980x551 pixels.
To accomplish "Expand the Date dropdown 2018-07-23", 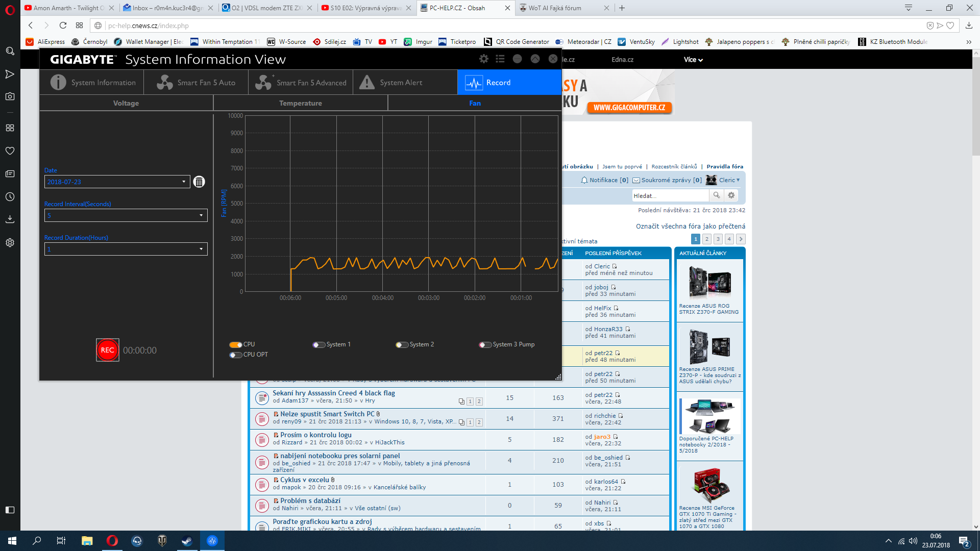I will coord(184,182).
